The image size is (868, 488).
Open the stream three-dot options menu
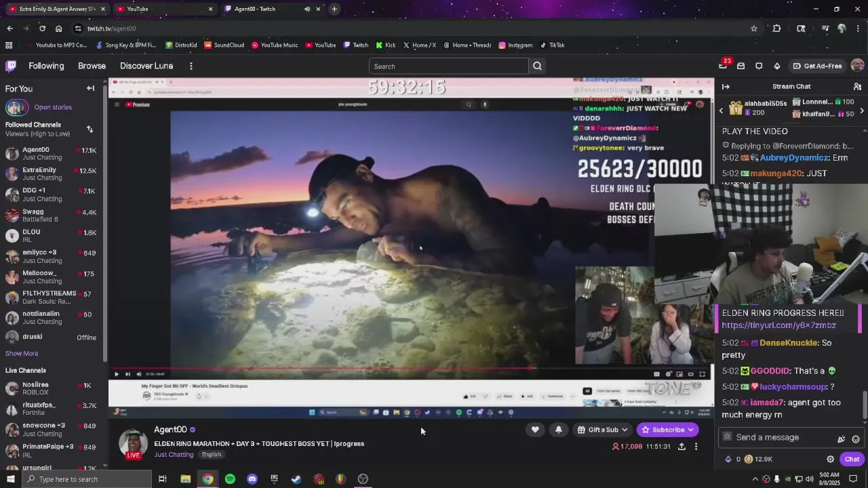pyautogui.click(x=696, y=447)
